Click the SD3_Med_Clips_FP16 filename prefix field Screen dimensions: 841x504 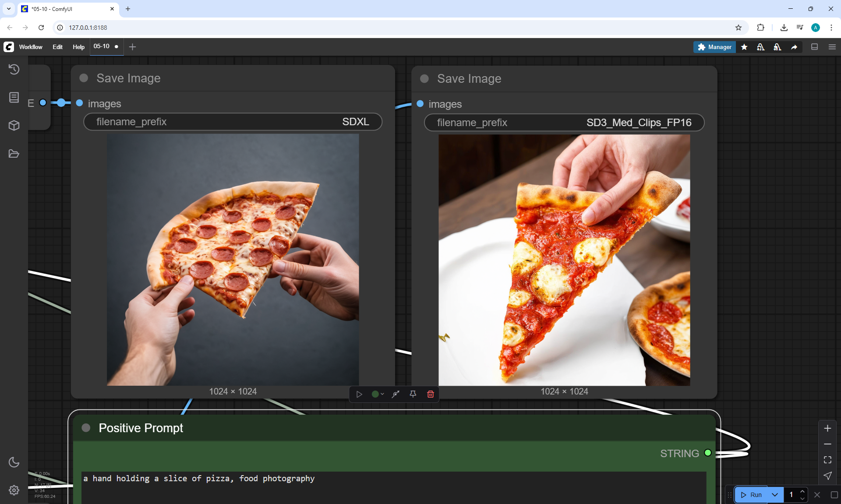pyautogui.click(x=564, y=123)
